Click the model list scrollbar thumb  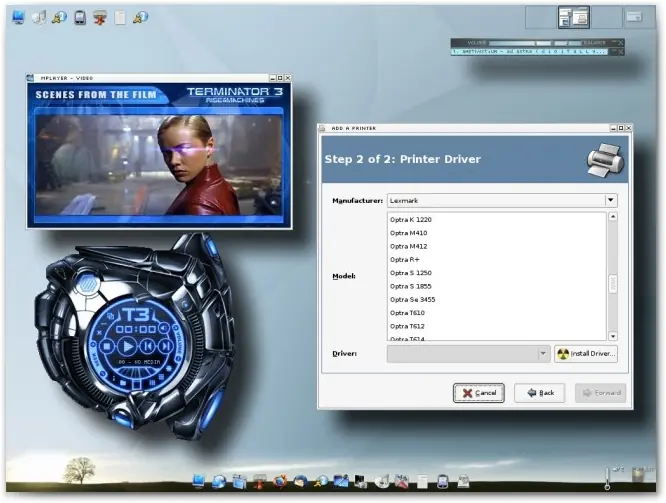(x=612, y=284)
